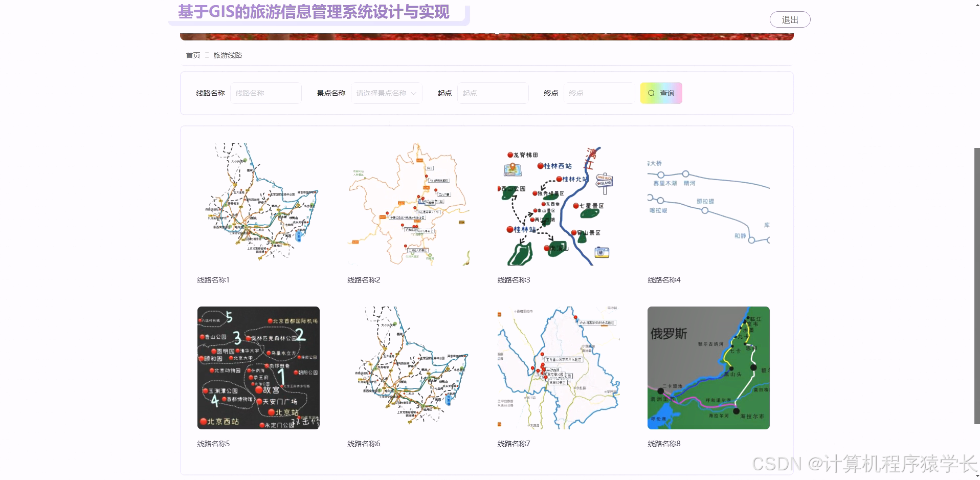Click the 起点 starting point input field
980x480 pixels.
tap(493, 93)
